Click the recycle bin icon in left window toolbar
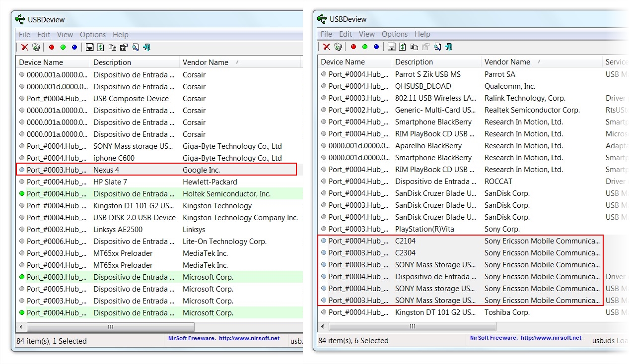The image size is (630, 364). (x=36, y=47)
